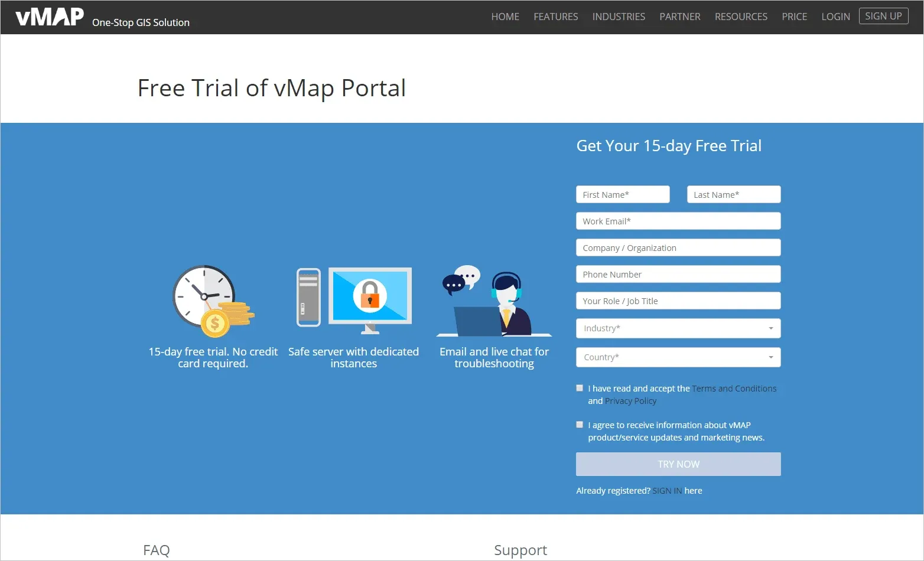Image resolution: width=924 pixels, height=561 pixels.
Task: Click the Support heading
Action: click(x=520, y=550)
